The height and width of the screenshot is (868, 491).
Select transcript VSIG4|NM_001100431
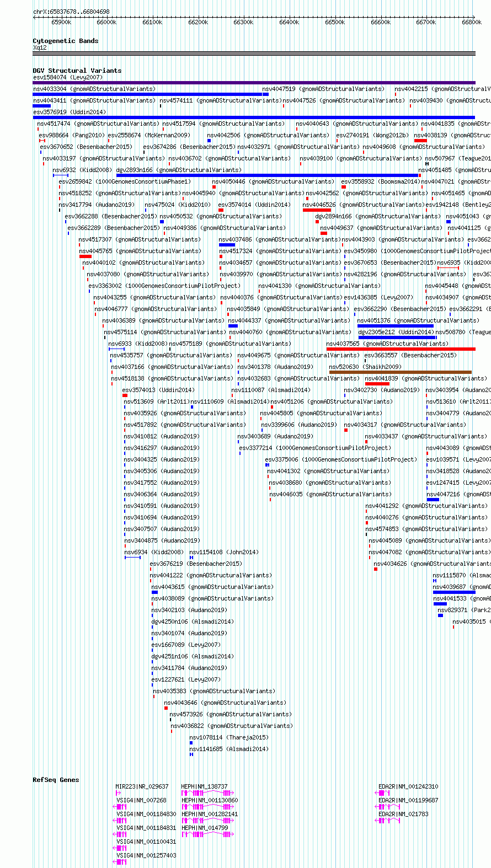pos(146,842)
